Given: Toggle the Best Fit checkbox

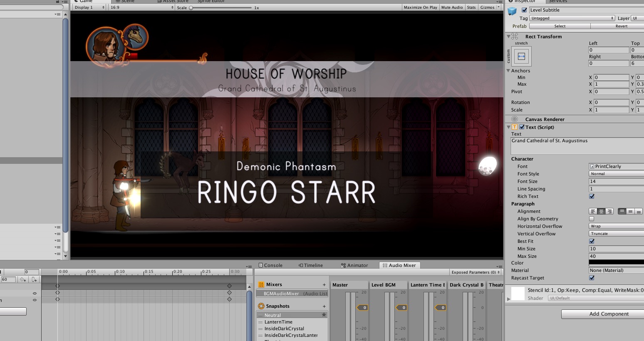Looking at the screenshot, I should pyautogui.click(x=592, y=241).
